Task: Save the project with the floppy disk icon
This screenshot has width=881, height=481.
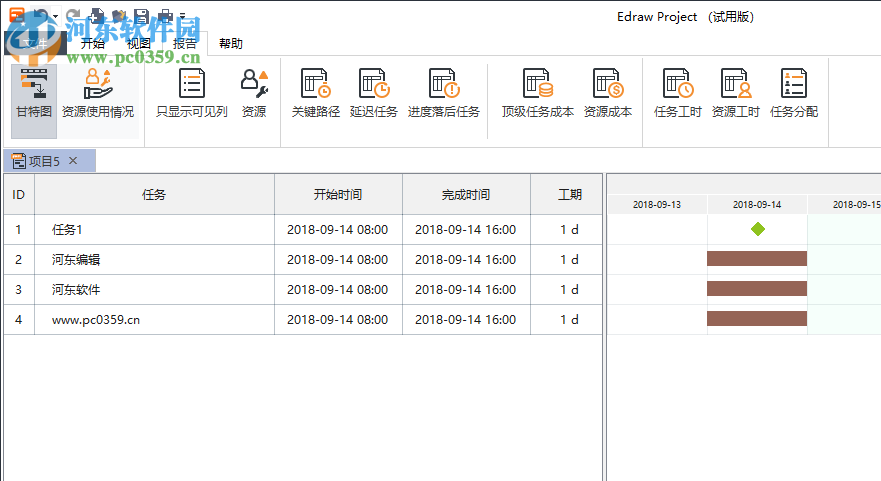Action: [x=142, y=15]
